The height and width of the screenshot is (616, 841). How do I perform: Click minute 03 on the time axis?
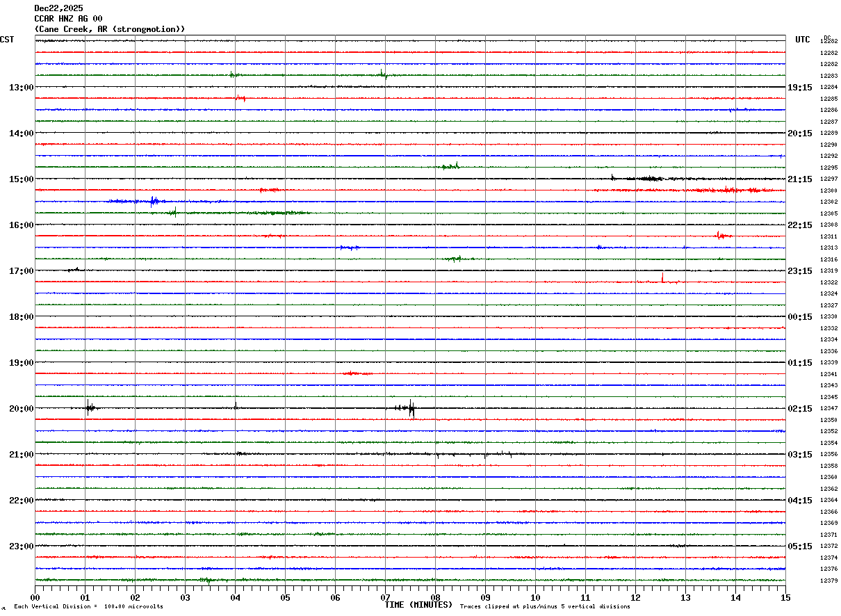point(185,597)
